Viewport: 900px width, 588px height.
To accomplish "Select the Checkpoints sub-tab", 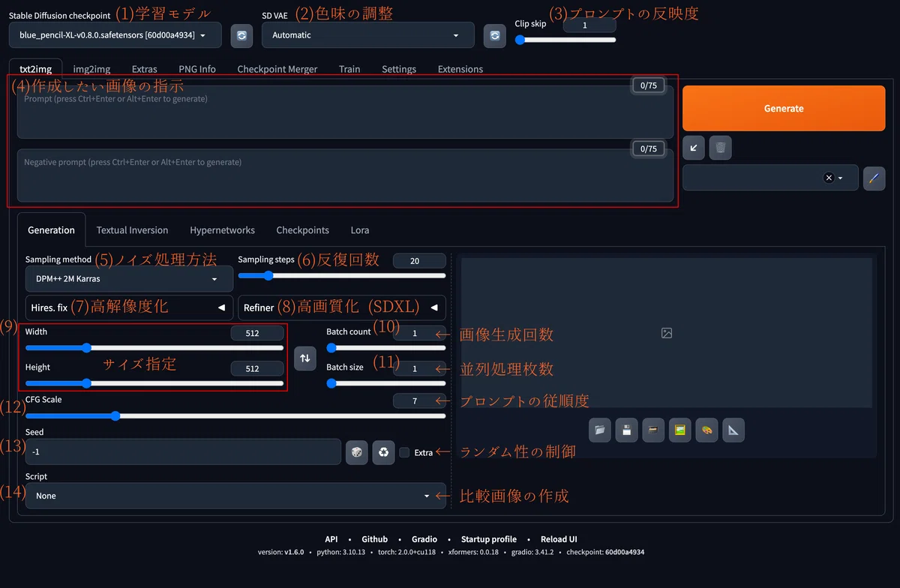I will 303,230.
